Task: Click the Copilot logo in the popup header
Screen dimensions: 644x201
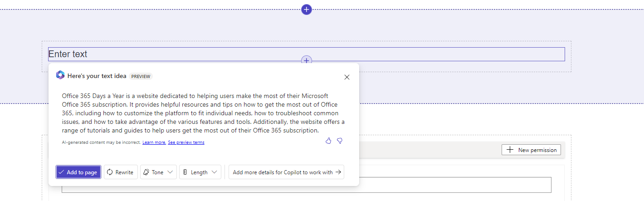Action: pos(60,75)
